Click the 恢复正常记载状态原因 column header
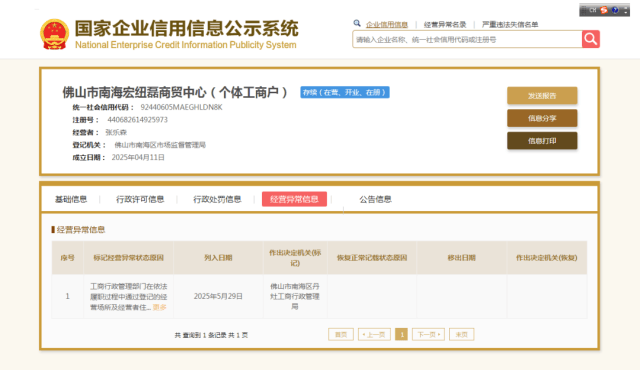This screenshot has height=370, width=640. (x=372, y=258)
